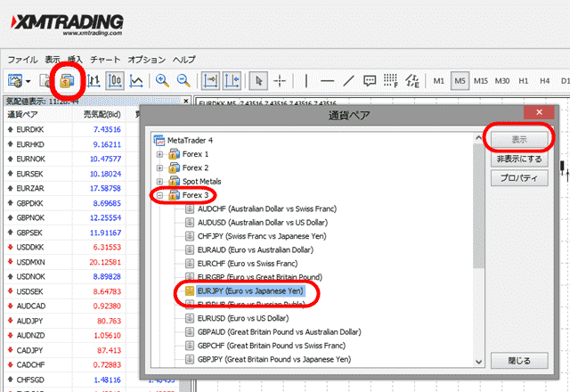Select the text label tool
570x392 pixels.
[370, 81]
